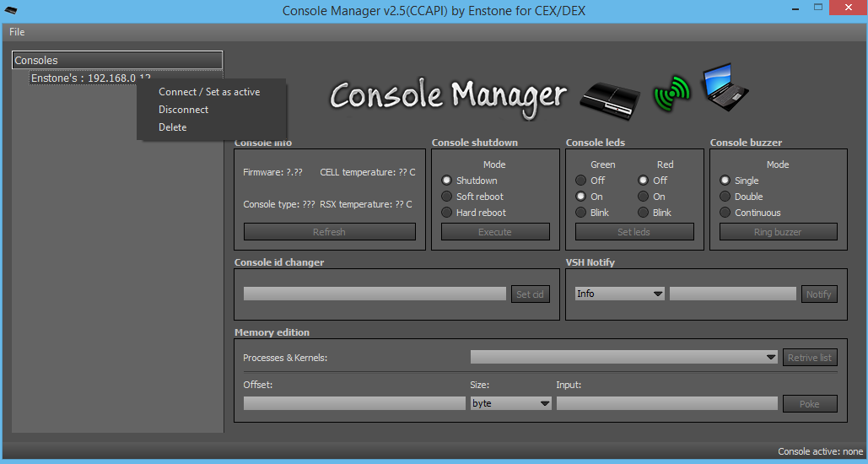Screen dimensions: 868x464
Task: Choose Connect / Set as active
Action: [x=209, y=92]
